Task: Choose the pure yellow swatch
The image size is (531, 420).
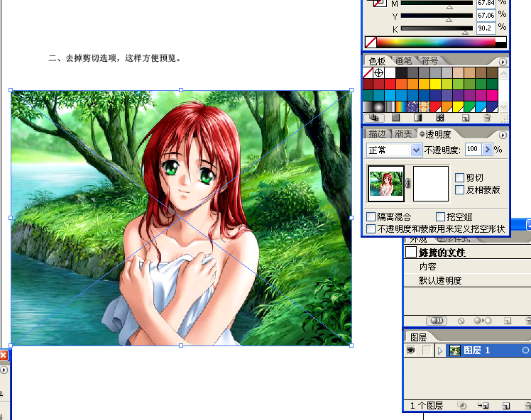Action: [x=435, y=84]
